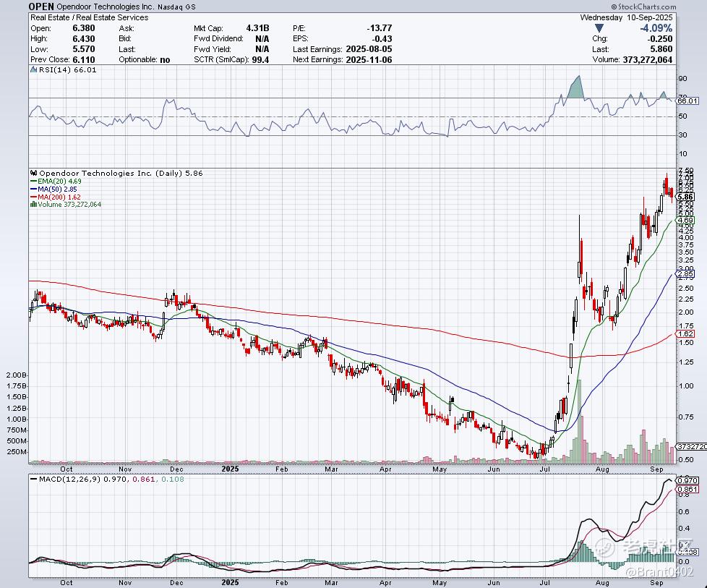
Task: Click the 5.86 last price tag on price axis
Action: 686,197
